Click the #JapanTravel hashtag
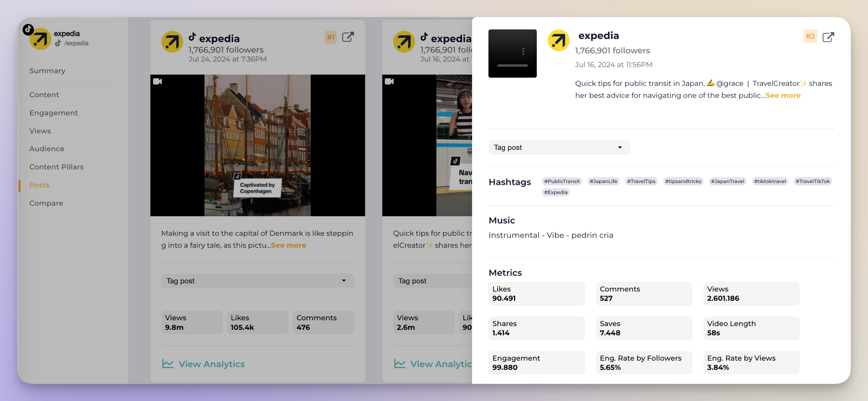This screenshot has width=868, height=401. coord(727,181)
